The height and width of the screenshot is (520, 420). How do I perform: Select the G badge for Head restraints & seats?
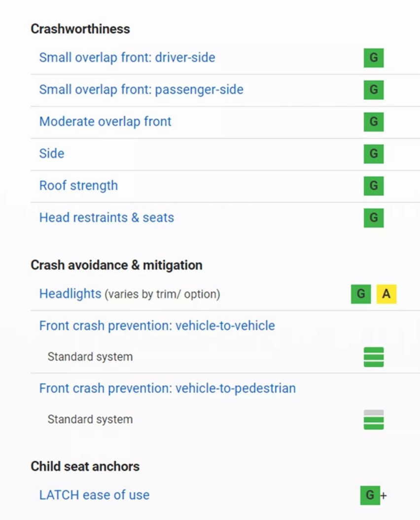pyautogui.click(x=374, y=218)
